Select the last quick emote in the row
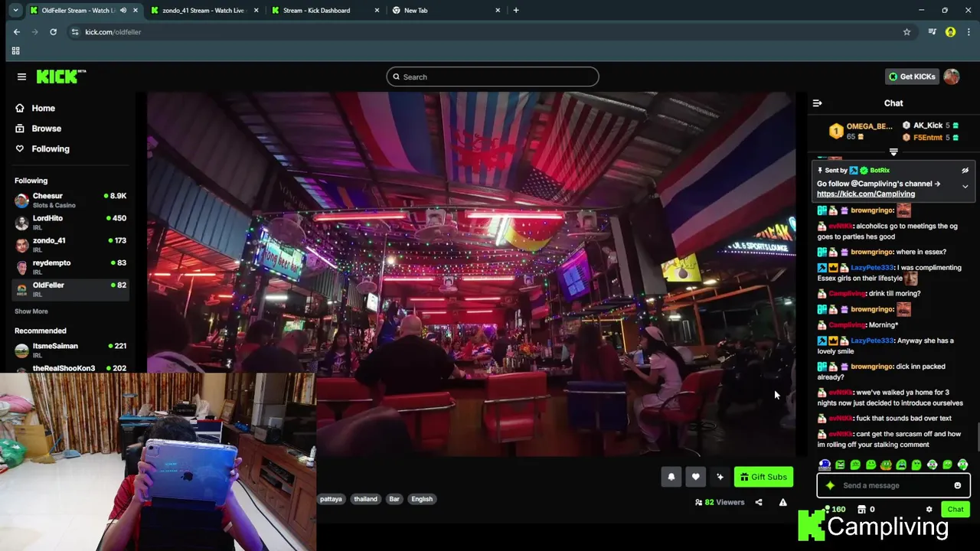Image resolution: width=980 pixels, height=551 pixels. click(x=962, y=465)
